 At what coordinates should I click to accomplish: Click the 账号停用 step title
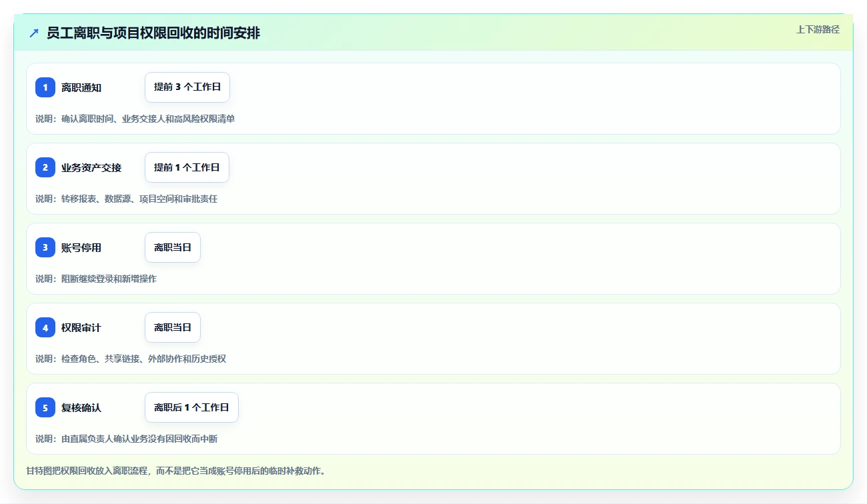point(81,247)
